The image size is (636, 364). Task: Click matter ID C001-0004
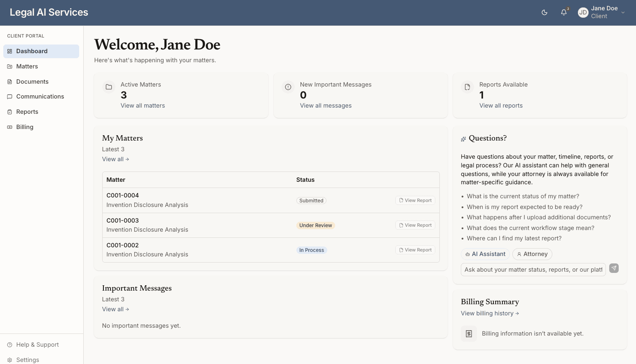(122, 195)
